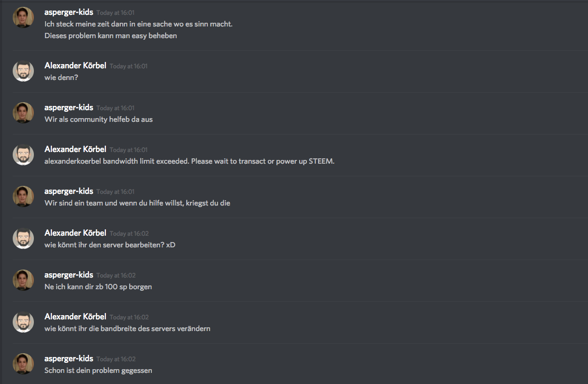Click Alexander Körbel avatar beside server bearbeiten message

pos(23,238)
